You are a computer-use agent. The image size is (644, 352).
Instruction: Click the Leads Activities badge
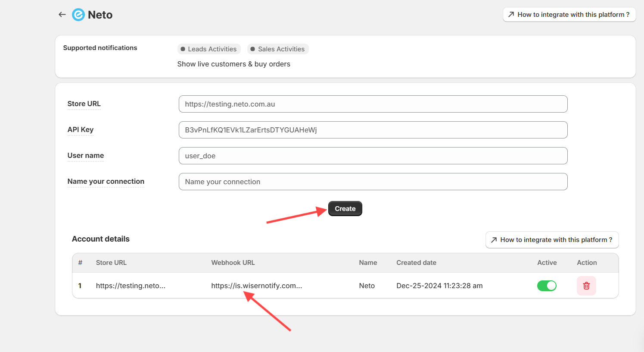(209, 49)
